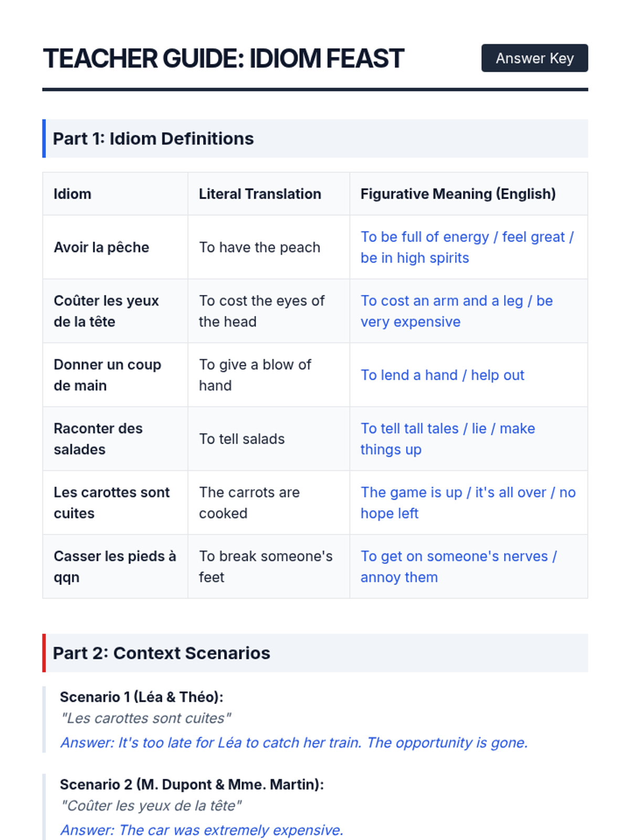Click the Figurative Meaning (English) column header
The width and height of the screenshot is (630, 840).
[x=458, y=194]
